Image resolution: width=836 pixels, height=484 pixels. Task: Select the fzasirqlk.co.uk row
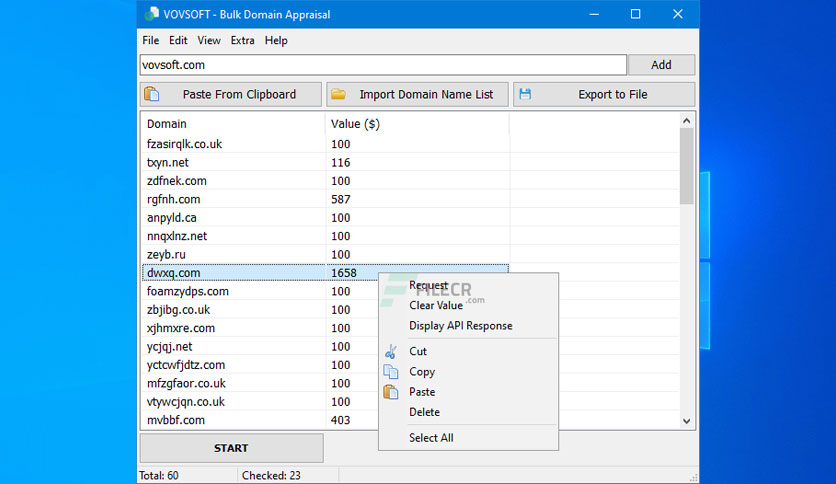[x=325, y=144]
